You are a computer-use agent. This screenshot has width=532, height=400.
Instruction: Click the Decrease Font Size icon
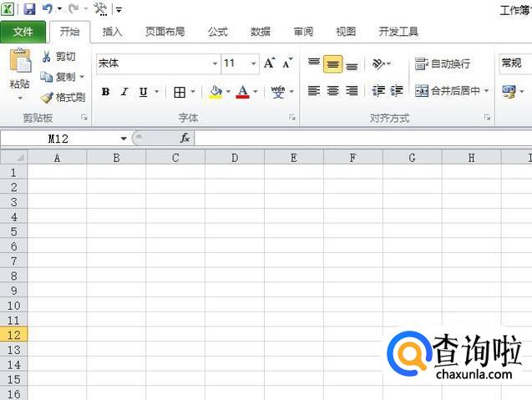(x=287, y=63)
